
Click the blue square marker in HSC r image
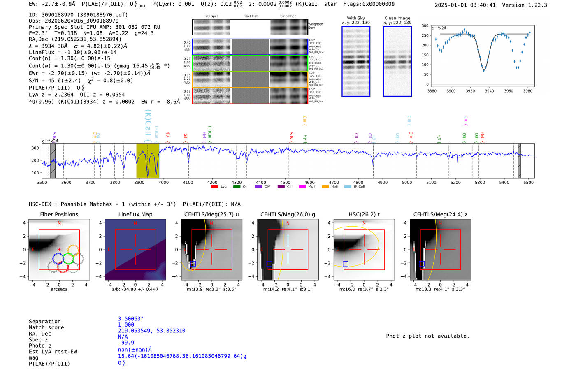click(346, 264)
